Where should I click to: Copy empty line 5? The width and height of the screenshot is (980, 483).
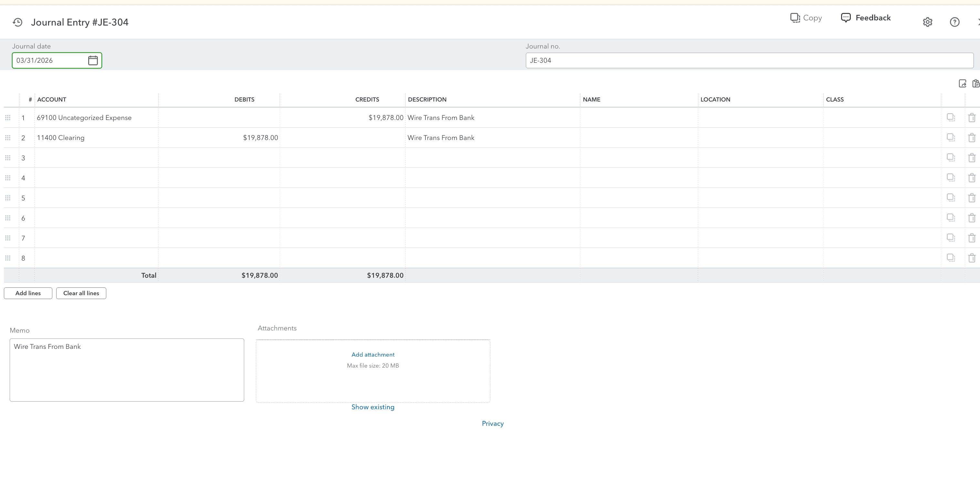pos(951,198)
